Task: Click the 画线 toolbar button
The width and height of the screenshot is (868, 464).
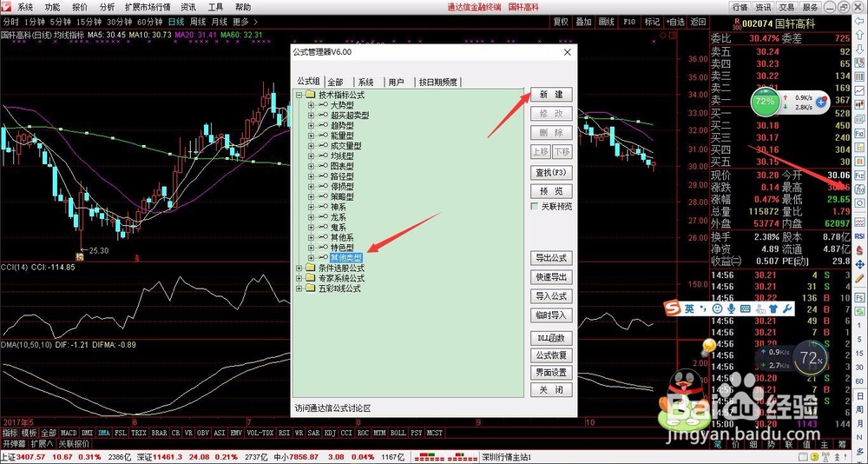Action: coord(607,23)
